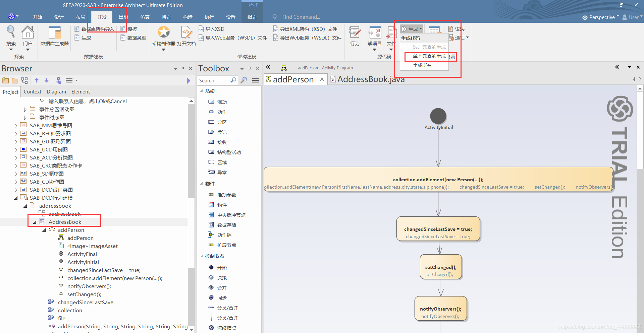Image resolution: width=644 pixels, height=333 pixels.
Task: Select the Receive tool in Toolbox
Action: (x=218, y=142)
